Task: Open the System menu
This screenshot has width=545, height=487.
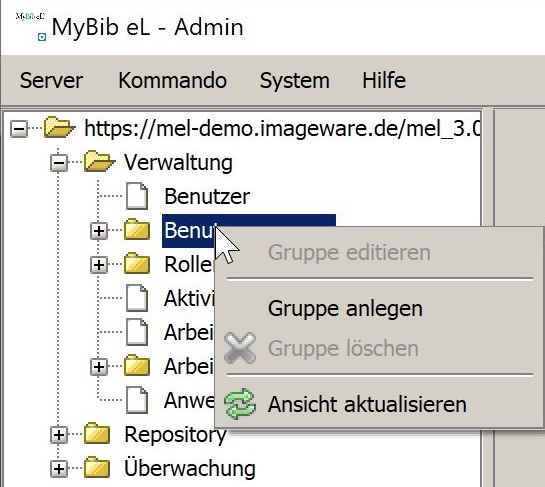Action: 295,81
